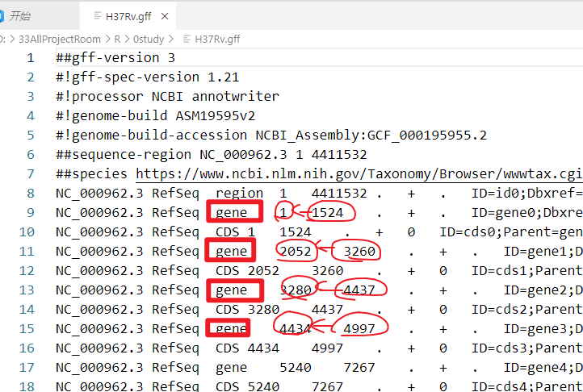Click the word 'gene' on line 11
583x392 pixels.
tap(231, 252)
